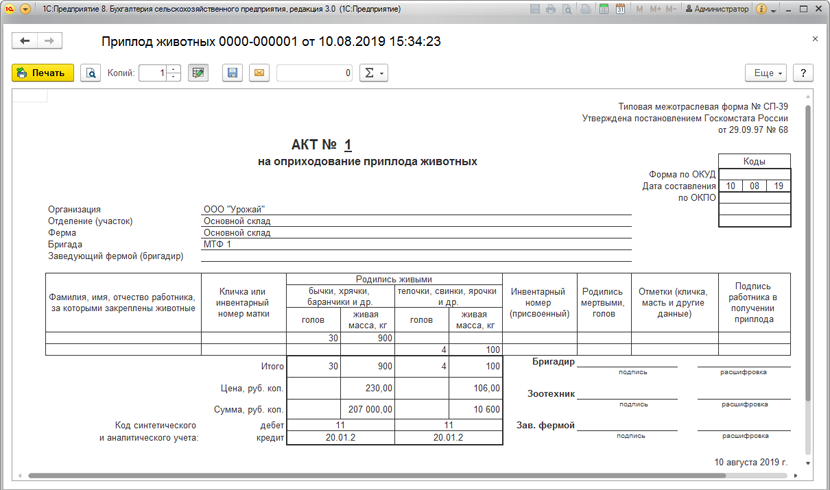Expand dropdown arrow beside info icon
The height and width of the screenshot is (490, 830).
click(x=773, y=10)
